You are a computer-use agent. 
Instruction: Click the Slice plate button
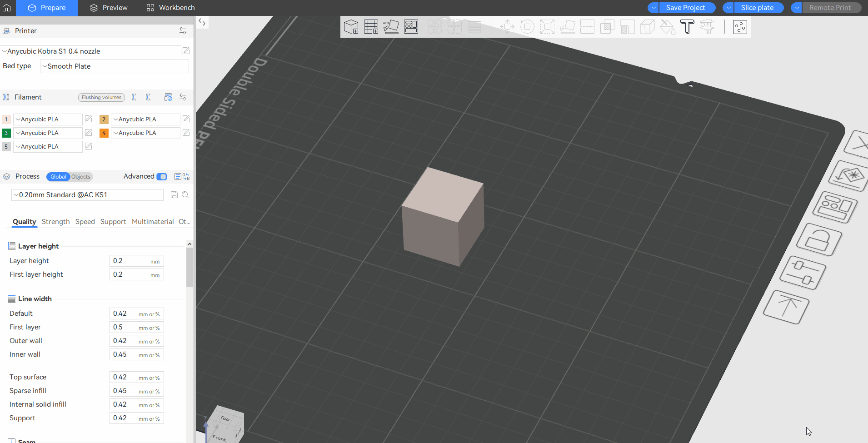(758, 8)
